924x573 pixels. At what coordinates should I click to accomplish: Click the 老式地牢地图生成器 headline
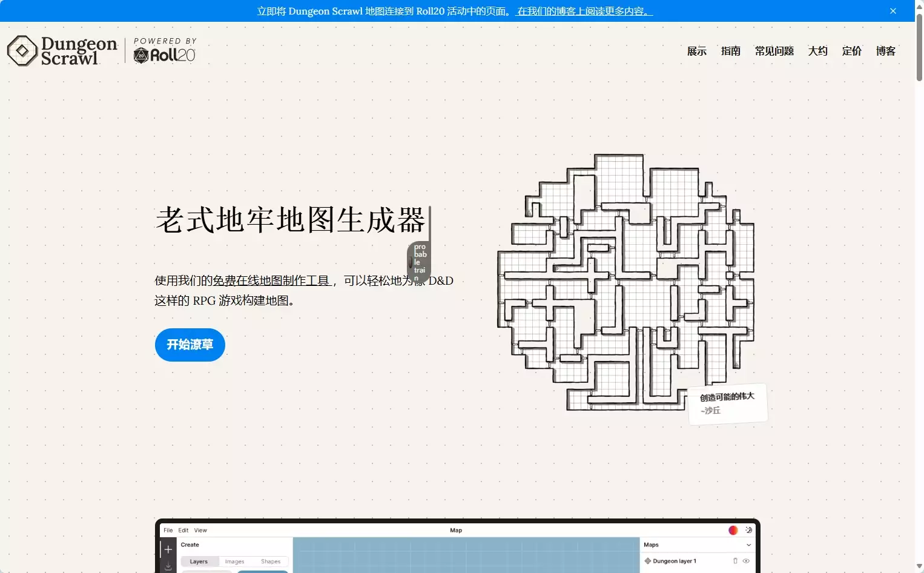[x=291, y=220]
